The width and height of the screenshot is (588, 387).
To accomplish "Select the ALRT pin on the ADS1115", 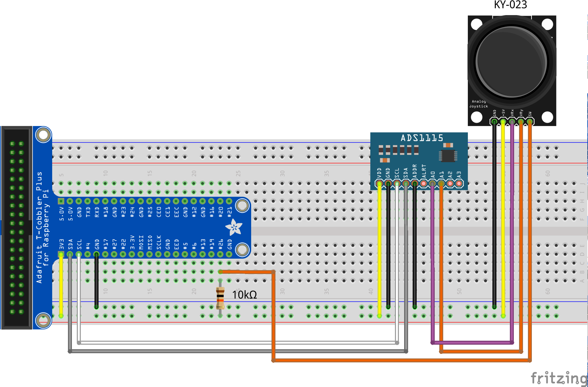I will [424, 184].
